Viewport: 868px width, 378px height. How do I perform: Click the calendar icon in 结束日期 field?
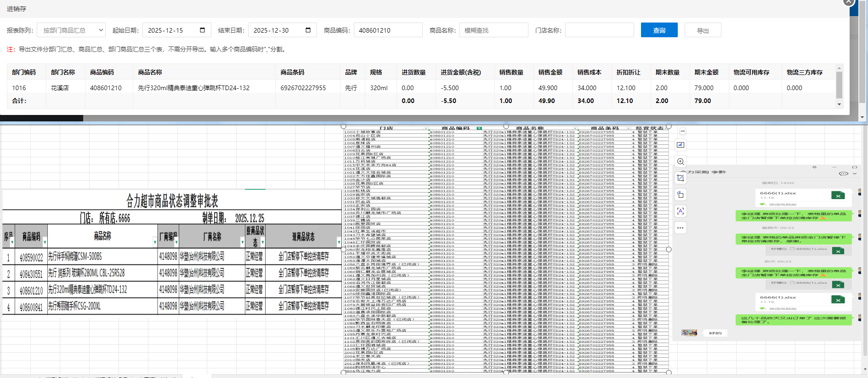308,30
